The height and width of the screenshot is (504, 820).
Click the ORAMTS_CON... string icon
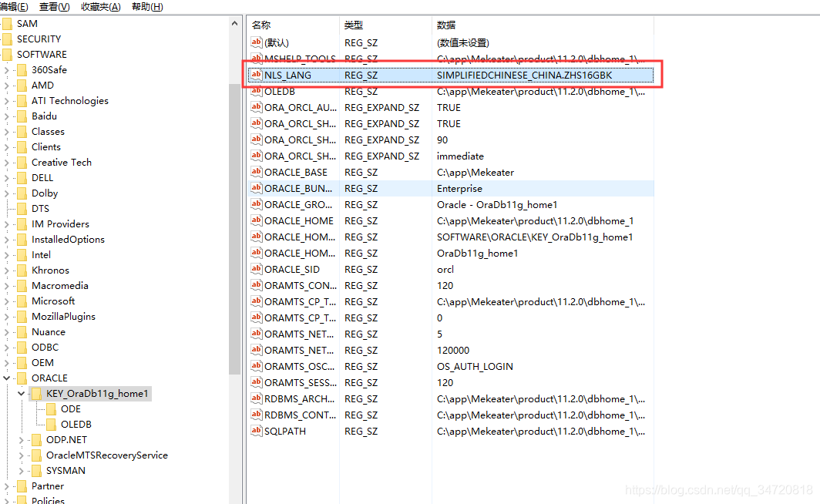(x=256, y=285)
